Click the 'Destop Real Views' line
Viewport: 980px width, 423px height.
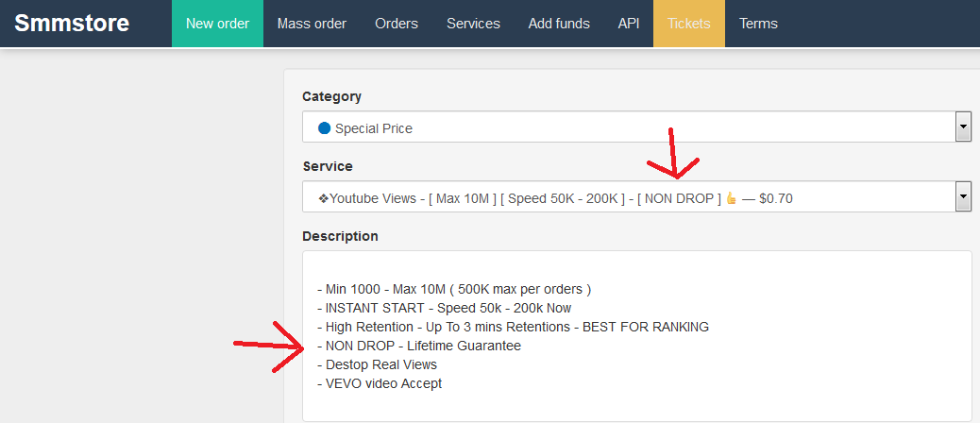click(378, 364)
